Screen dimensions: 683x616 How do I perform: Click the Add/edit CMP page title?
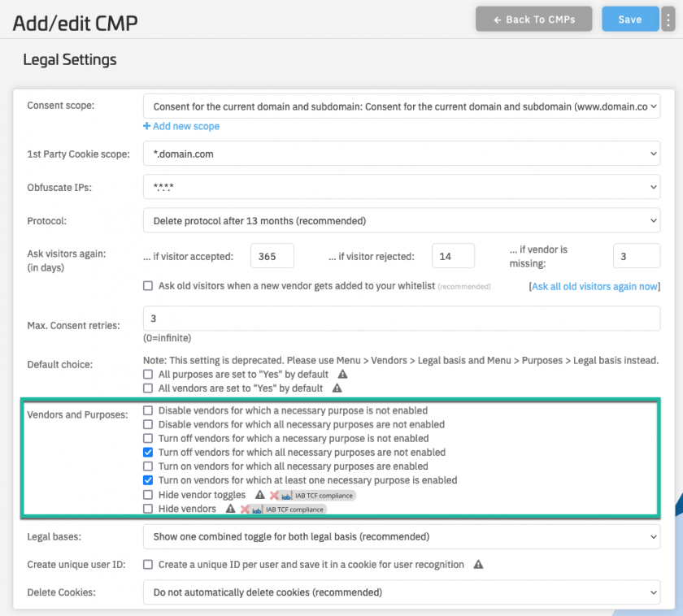pyautogui.click(x=75, y=23)
